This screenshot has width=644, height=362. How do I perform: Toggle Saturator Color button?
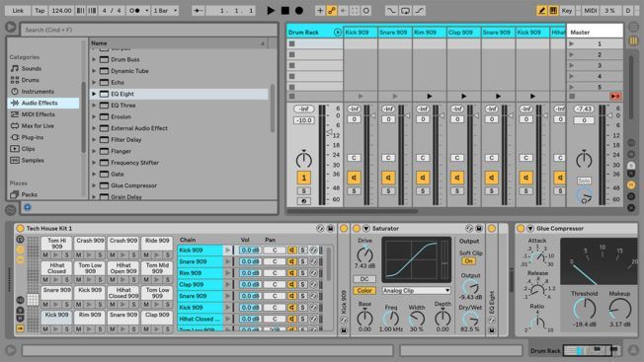click(x=364, y=290)
